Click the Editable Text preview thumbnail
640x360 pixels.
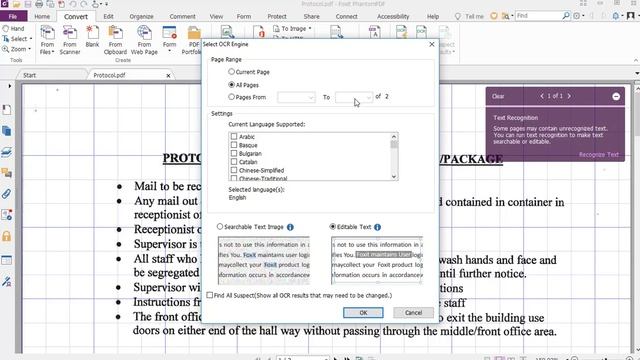click(377, 260)
